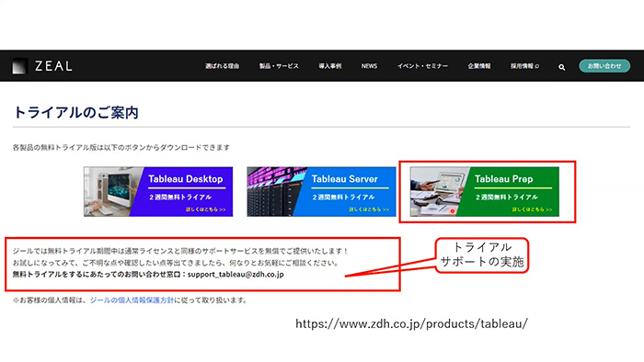
Task: Select NEWS in the top navigation
Action: [369, 66]
